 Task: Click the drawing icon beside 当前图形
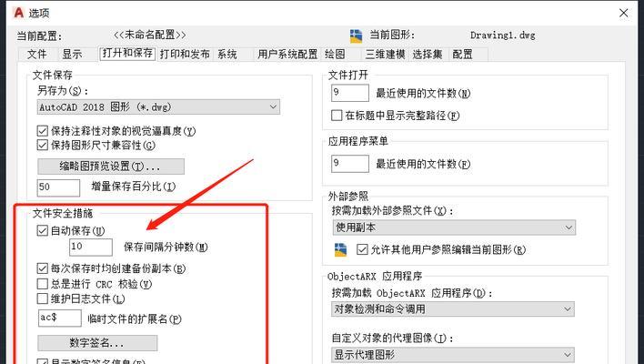click(x=356, y=35)
